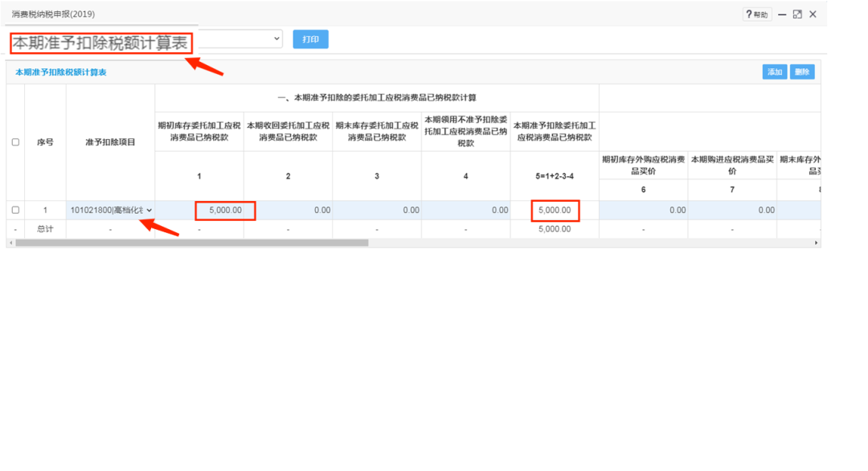
Task: Check the checkbox for row 1
Action: coord(15,211)
